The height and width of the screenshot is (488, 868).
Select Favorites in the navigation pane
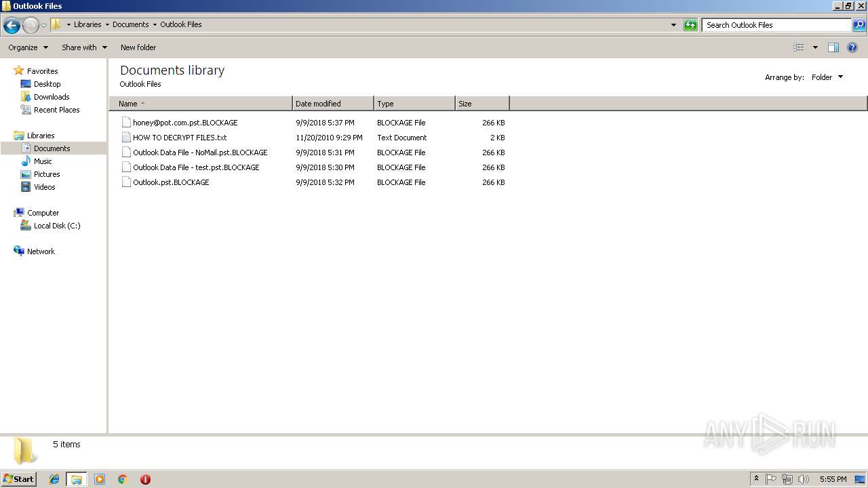coord(42,71)
